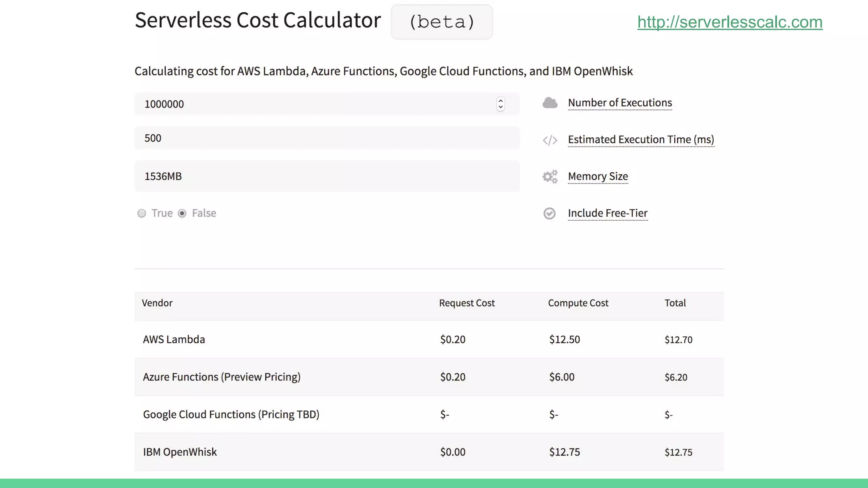Click the Vendor column header

157,303
